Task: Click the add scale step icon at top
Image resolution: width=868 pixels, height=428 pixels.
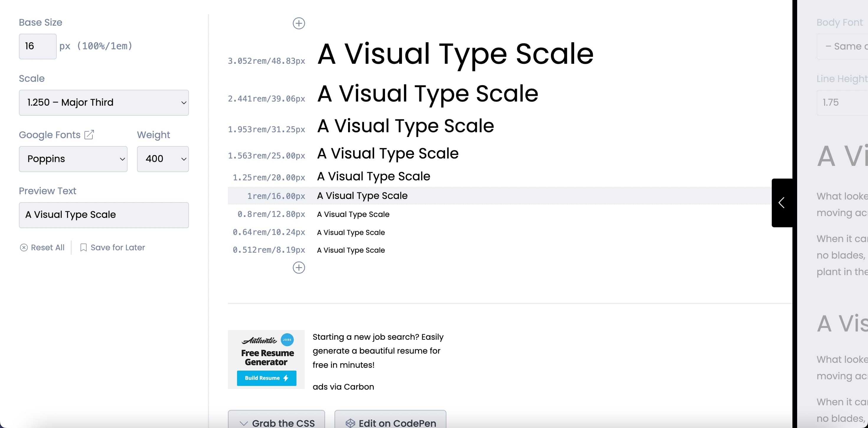Action: coord(298,23)
